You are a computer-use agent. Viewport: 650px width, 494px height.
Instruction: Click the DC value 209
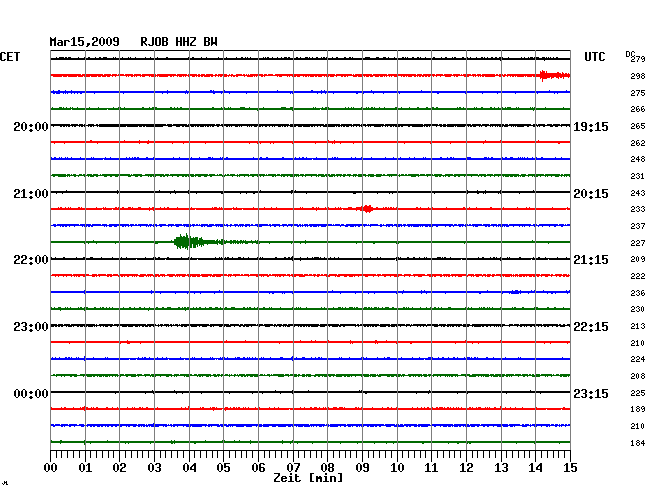(638, 259)
